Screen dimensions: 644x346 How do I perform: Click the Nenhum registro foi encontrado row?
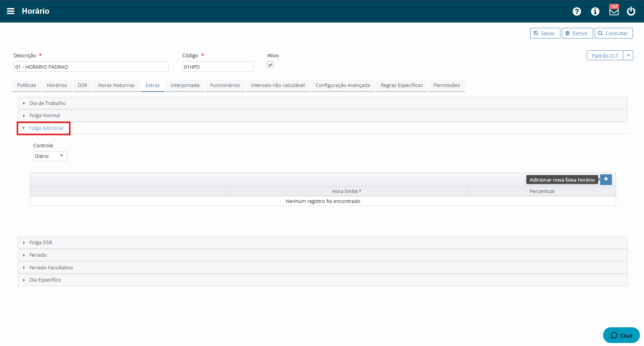323,201
